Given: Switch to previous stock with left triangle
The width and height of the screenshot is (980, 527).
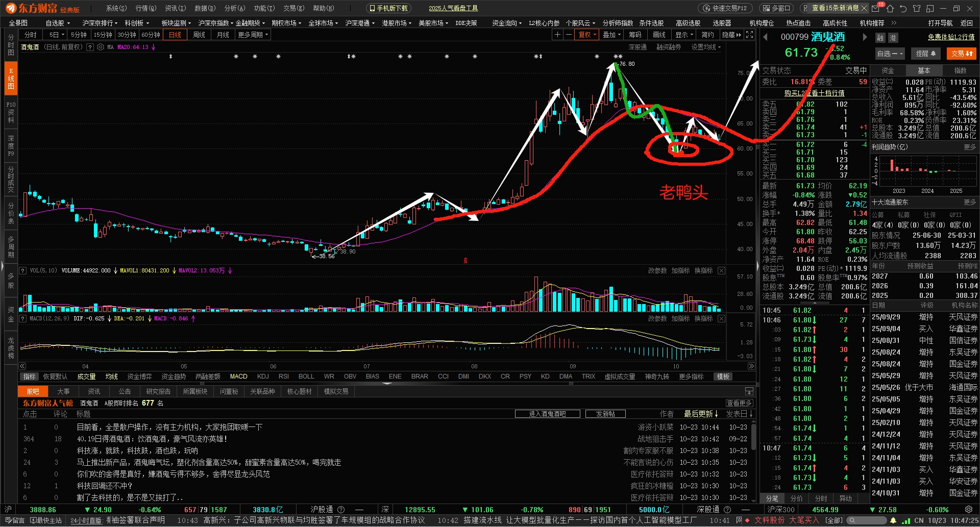Looking at the screenshot, I should (765, 37).
